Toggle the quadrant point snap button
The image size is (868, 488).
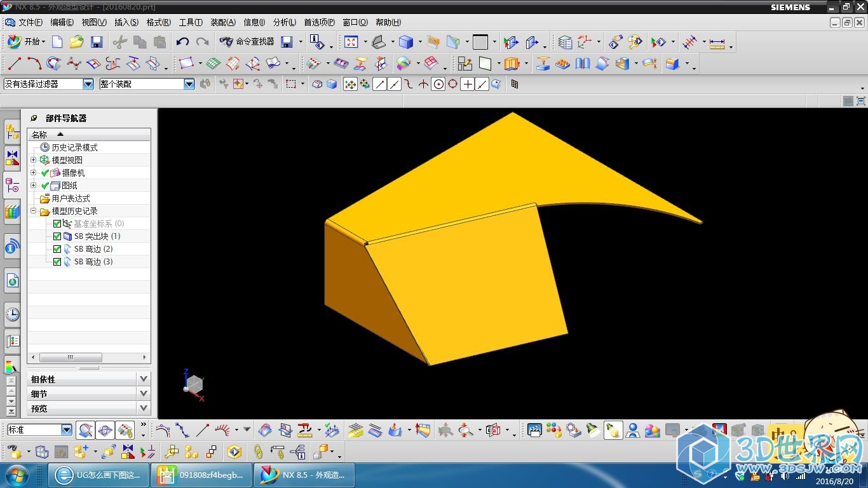point(452,84)
